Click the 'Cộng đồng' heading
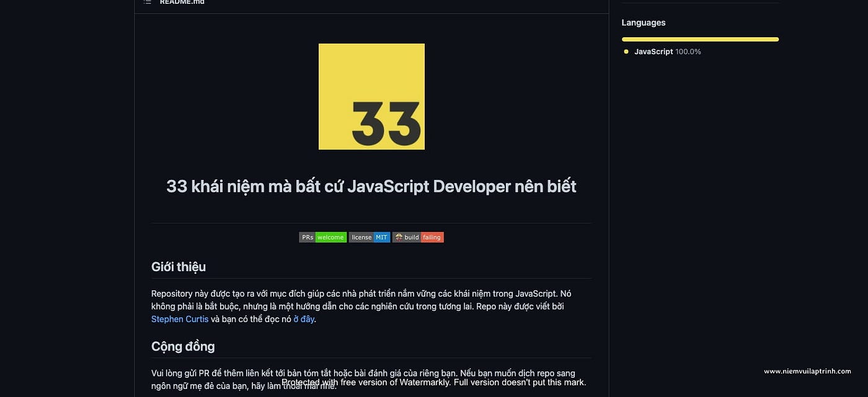This screenshot has height=397, width=868. [183, 346]
